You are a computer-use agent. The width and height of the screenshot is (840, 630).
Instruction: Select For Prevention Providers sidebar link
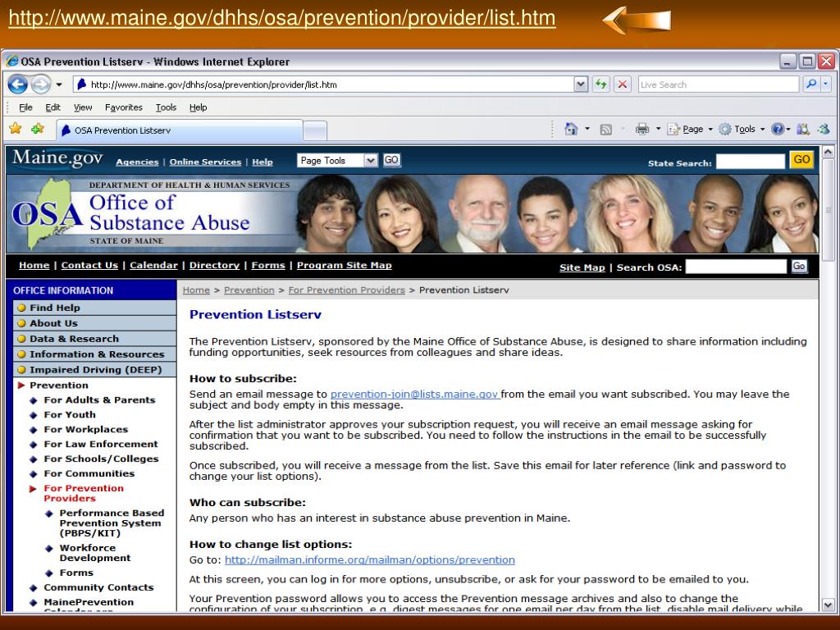pos(84,493)
